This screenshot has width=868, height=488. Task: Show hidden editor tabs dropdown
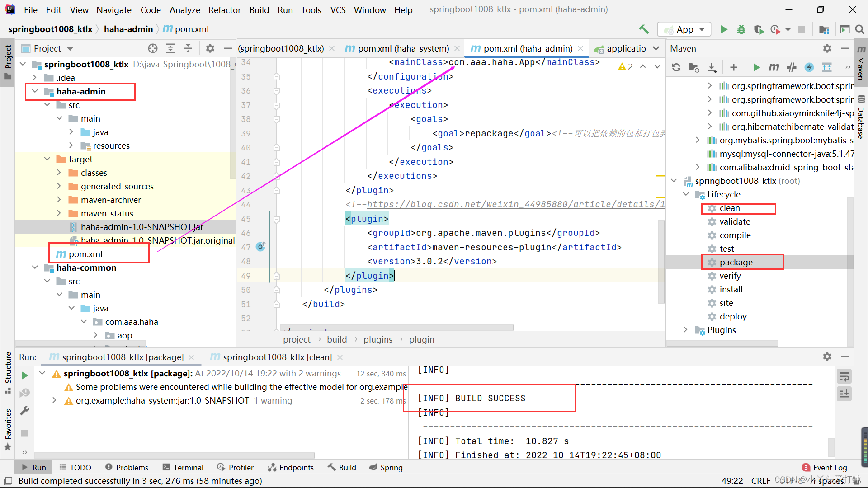pos(656,48)
